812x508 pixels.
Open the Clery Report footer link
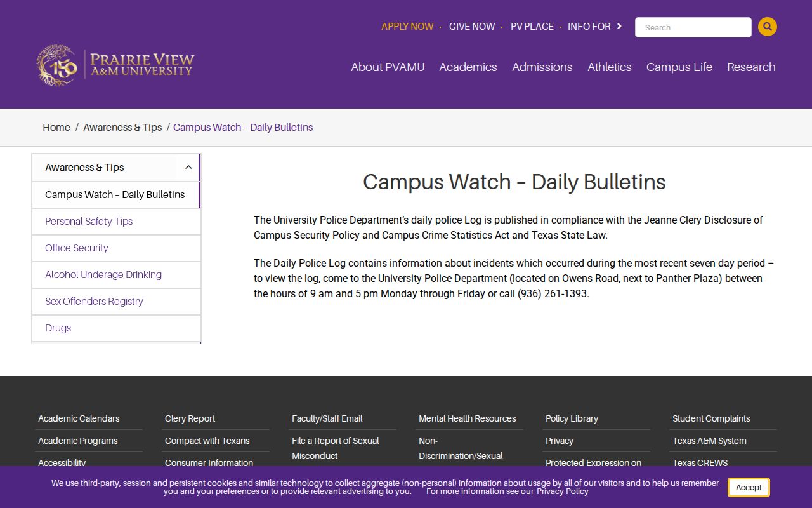(190, 418)
